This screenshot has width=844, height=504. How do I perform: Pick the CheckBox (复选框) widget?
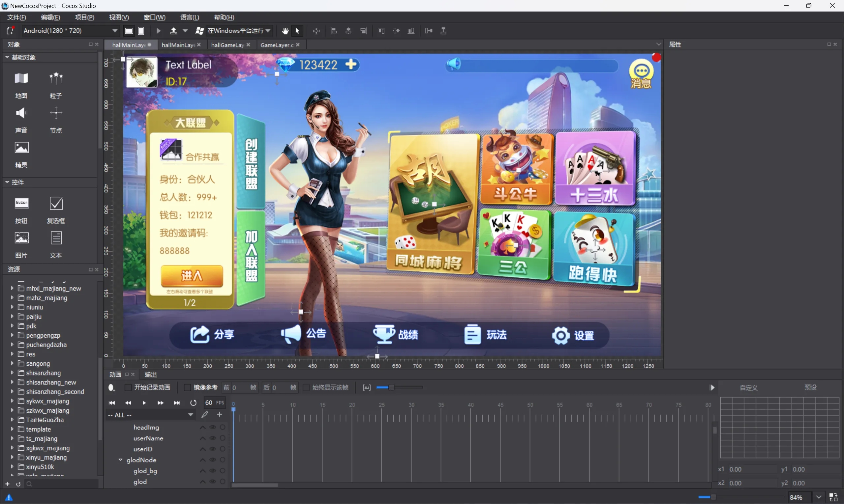coord(56,210)
